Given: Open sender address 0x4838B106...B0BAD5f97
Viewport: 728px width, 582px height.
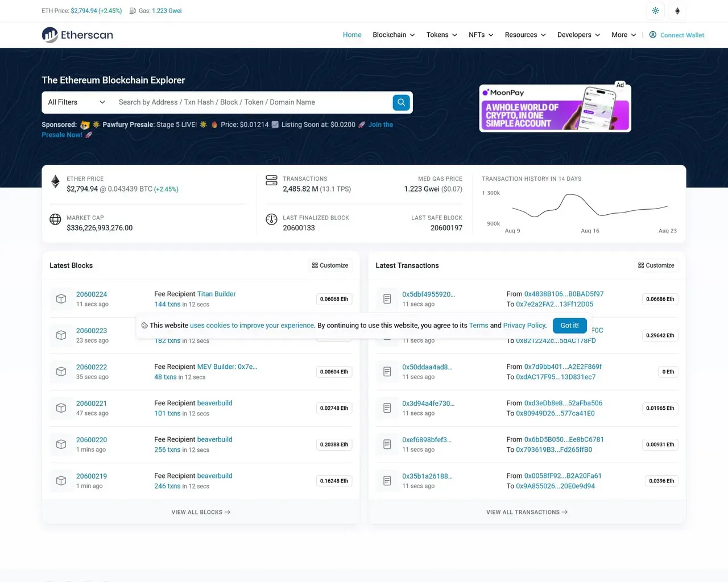Looking at the screenshot, I should pos(564,294).
